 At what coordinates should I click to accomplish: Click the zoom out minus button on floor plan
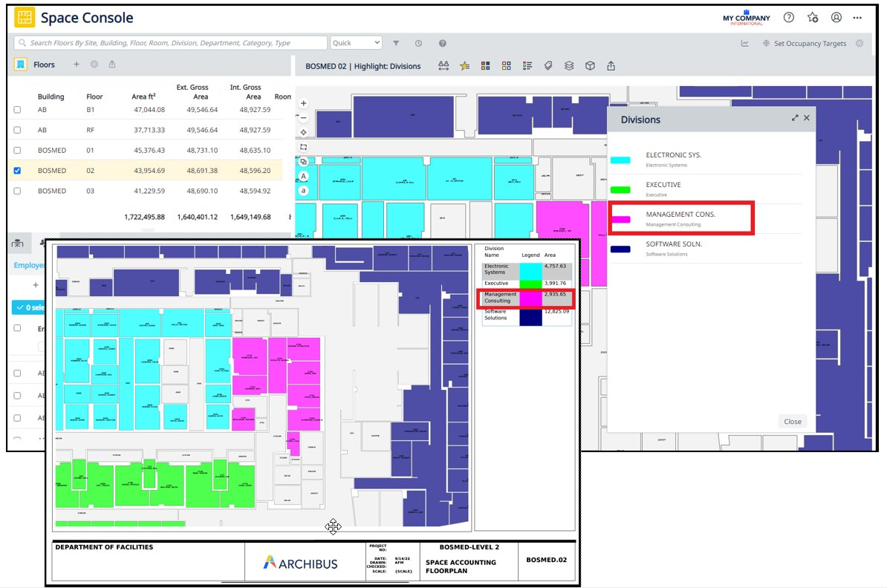(303, 117)
